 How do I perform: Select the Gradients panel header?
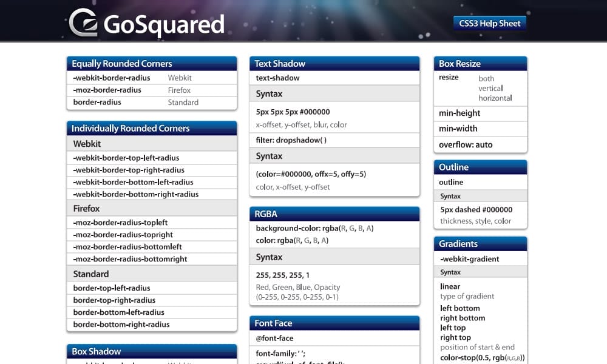click(480, 243)
